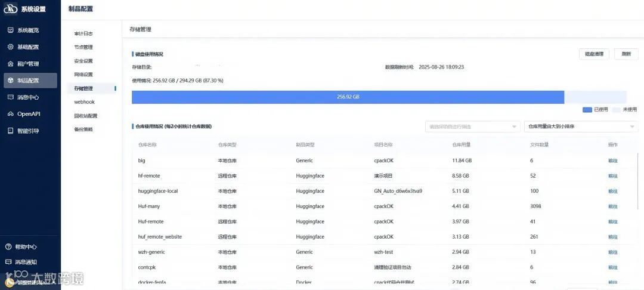Screen dimensions: 644x290
Task: Click 前往 link for Huf-remote
Action: click(x=612, y=221)
